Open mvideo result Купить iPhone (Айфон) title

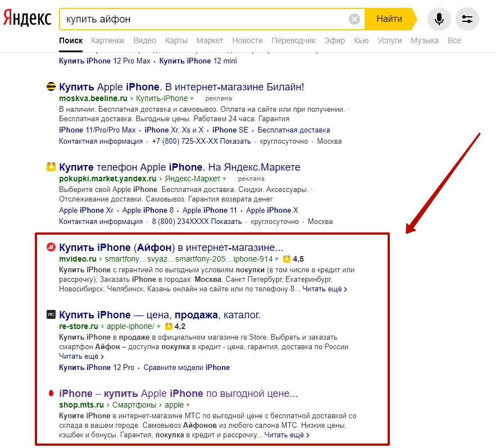coord(171,247)
